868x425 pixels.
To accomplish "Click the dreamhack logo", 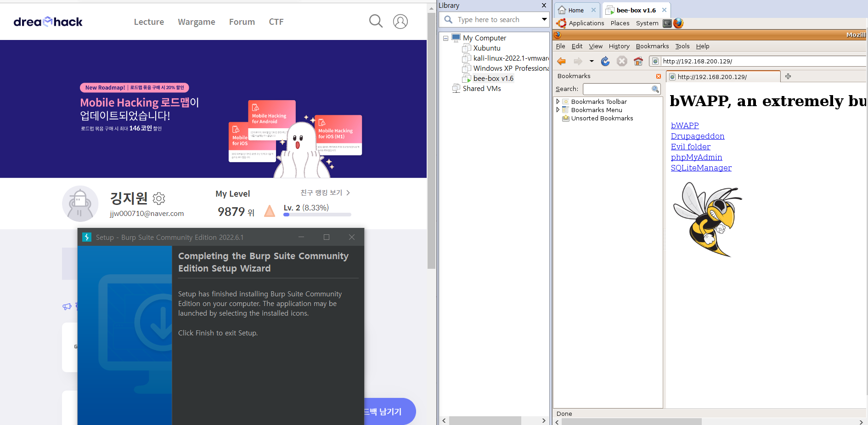I will tap(48, 22).
